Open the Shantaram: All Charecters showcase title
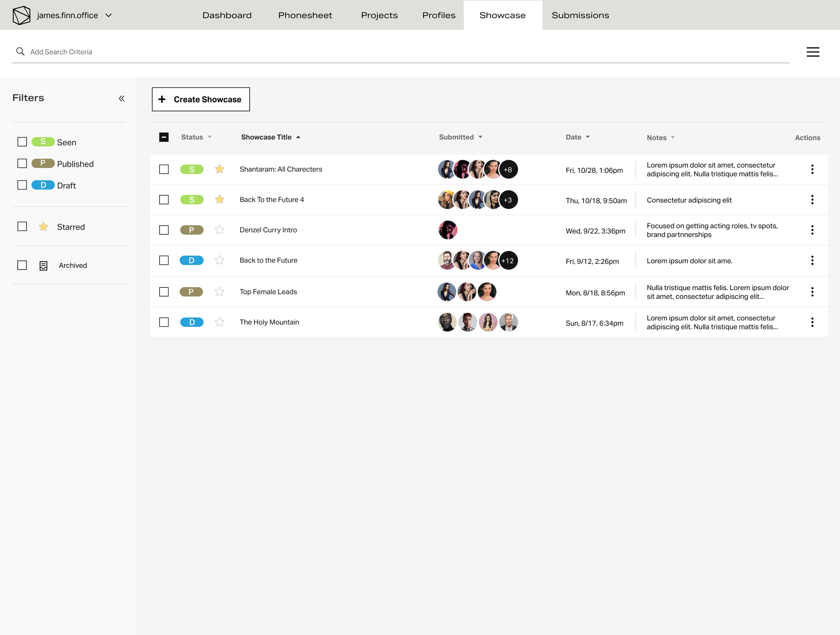The width and height of the screenshot is (840, 635). pyautogui.click(x=281, y=169)
